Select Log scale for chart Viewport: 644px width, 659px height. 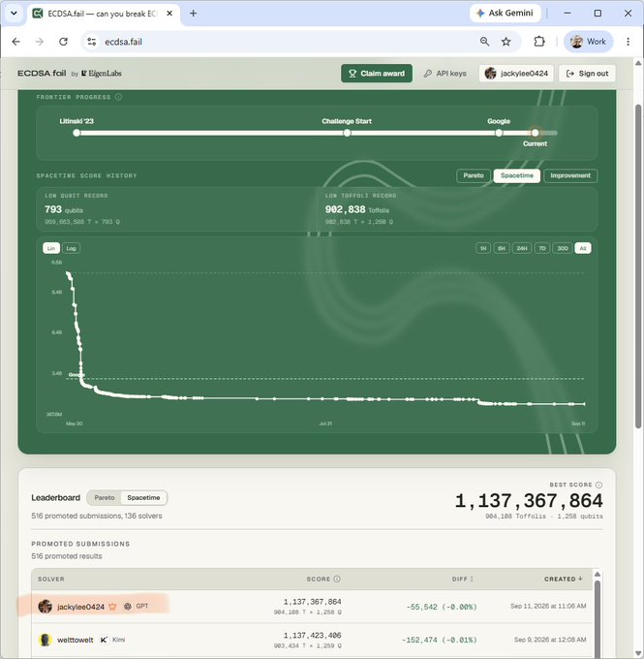coord(71,248)
